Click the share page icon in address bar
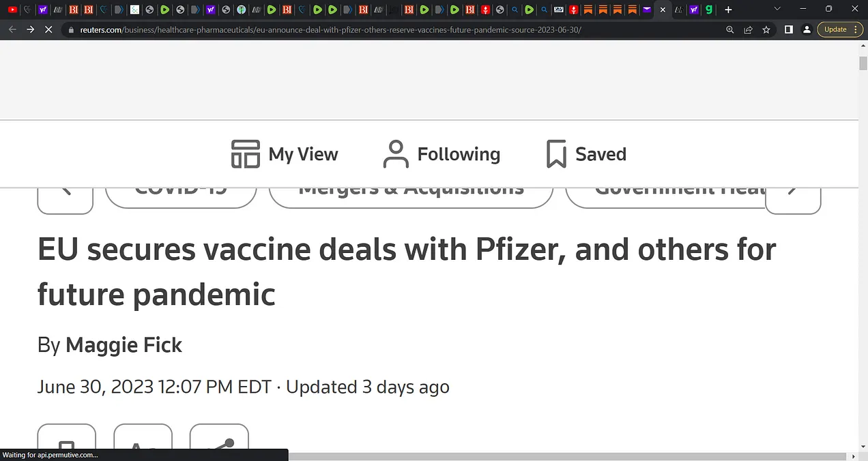The width and height of the screenshot is (868, 461). [749, 30]
